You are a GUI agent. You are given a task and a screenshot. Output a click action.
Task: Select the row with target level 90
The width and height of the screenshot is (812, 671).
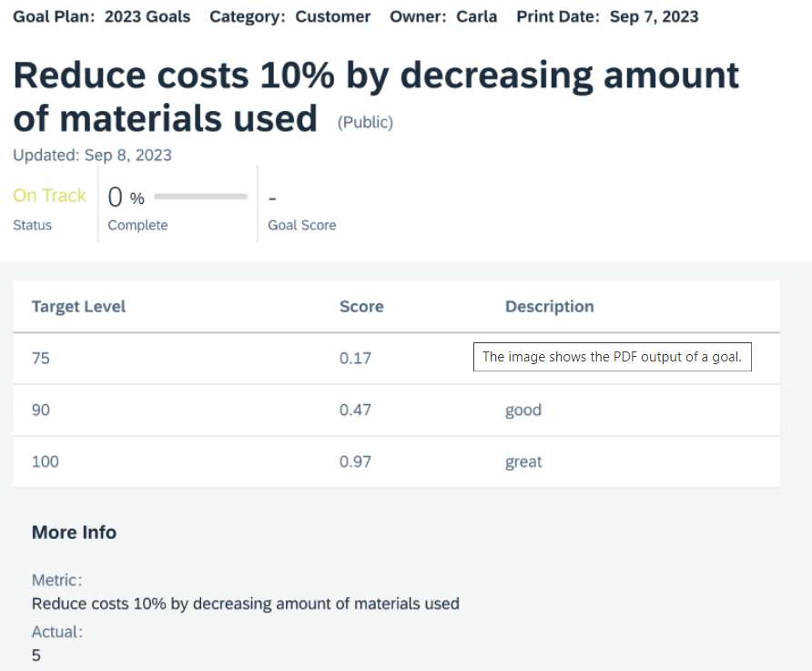(x=396, y=410)
